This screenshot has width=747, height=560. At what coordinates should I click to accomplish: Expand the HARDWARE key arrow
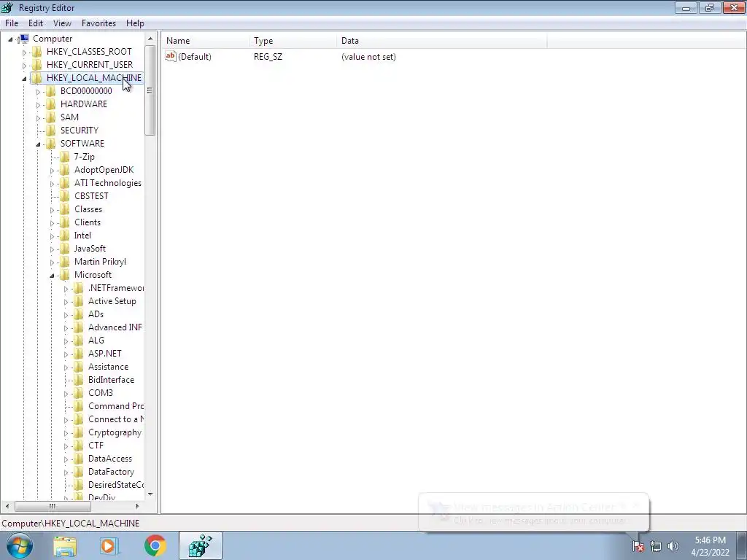pyautogui.click(x=38, y=105)
